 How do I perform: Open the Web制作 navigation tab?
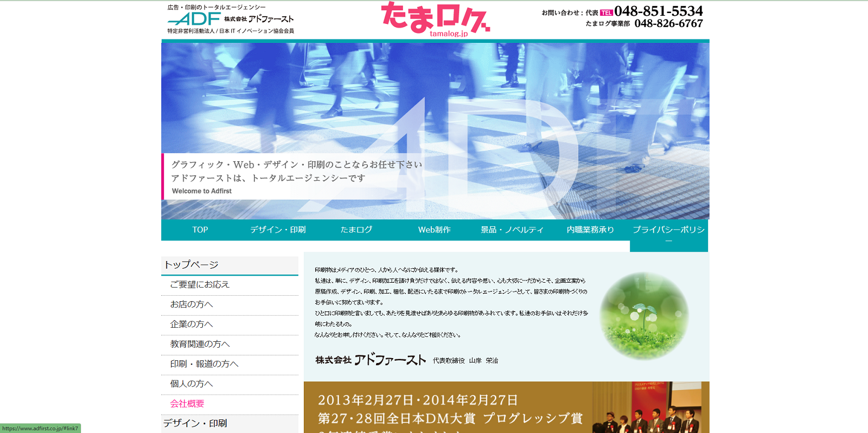435,230
